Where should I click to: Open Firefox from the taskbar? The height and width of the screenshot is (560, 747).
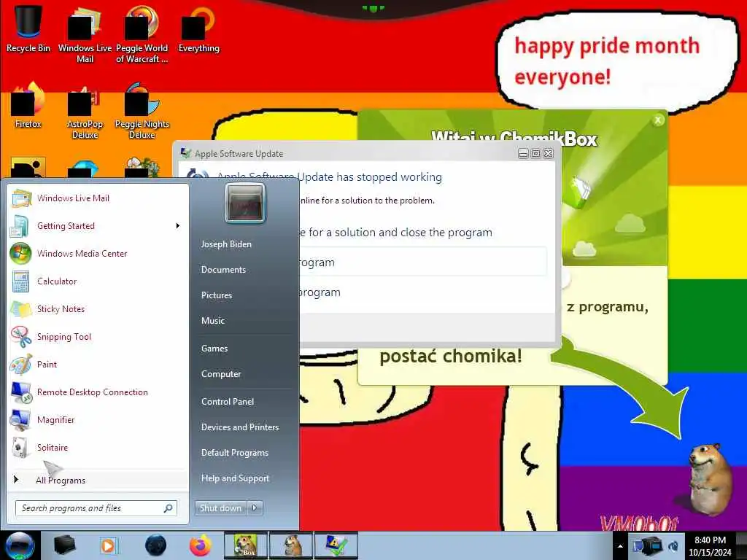tap(201, 545)
